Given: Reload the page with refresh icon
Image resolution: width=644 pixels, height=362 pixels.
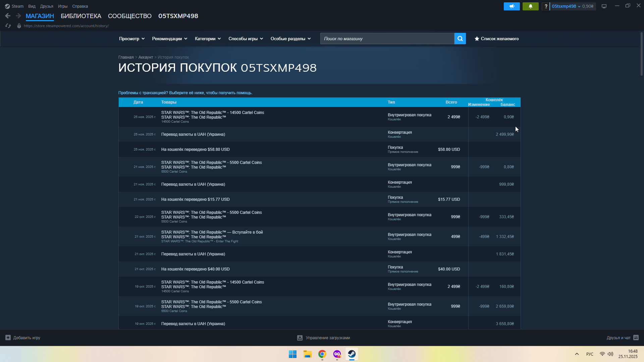Looking at the screenshot, I should (8, 26).
